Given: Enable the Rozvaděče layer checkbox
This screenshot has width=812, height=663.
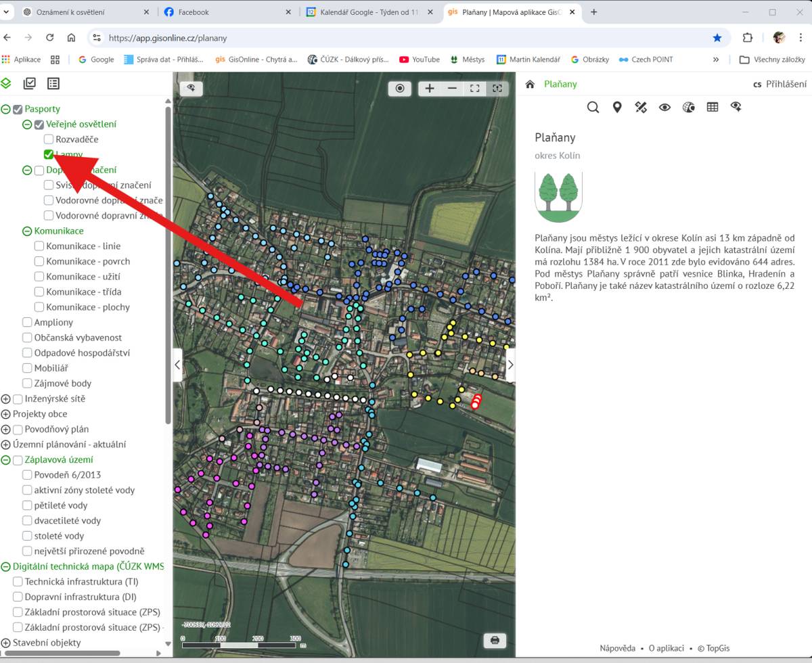Looking at the screenshot, I should click(x=49, y=139).
